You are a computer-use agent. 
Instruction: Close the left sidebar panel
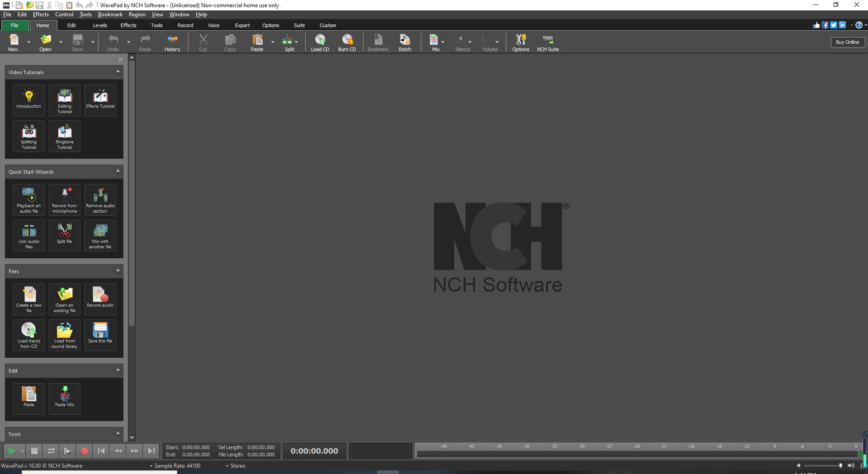pos(121,60)
